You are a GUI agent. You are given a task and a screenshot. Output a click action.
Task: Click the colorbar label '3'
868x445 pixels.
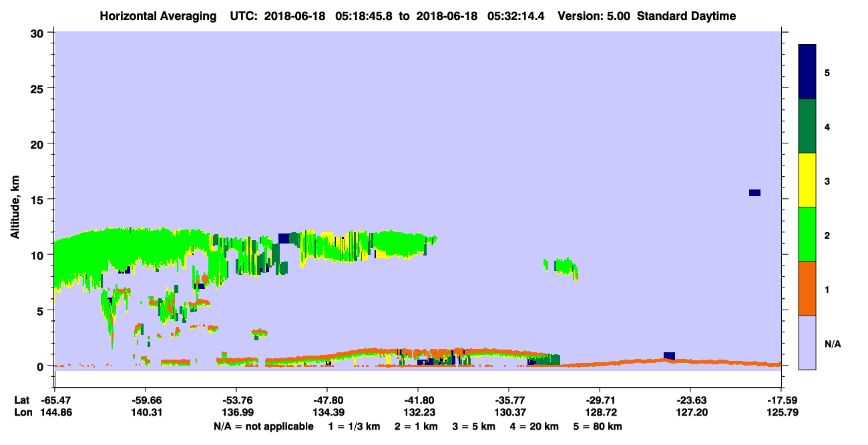(827, 181)
